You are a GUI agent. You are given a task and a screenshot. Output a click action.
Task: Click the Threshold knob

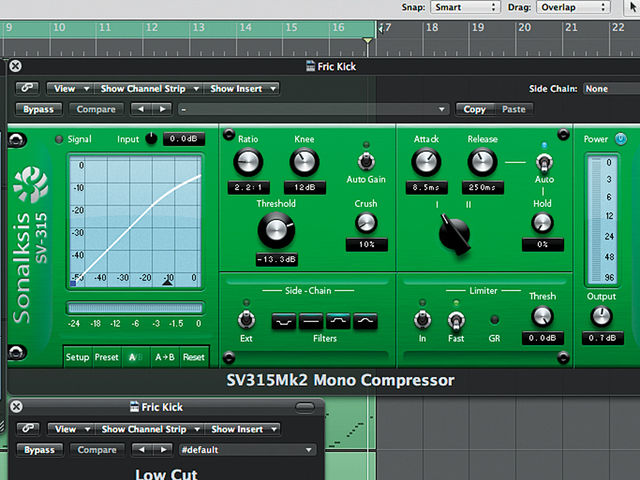point(276,230)
